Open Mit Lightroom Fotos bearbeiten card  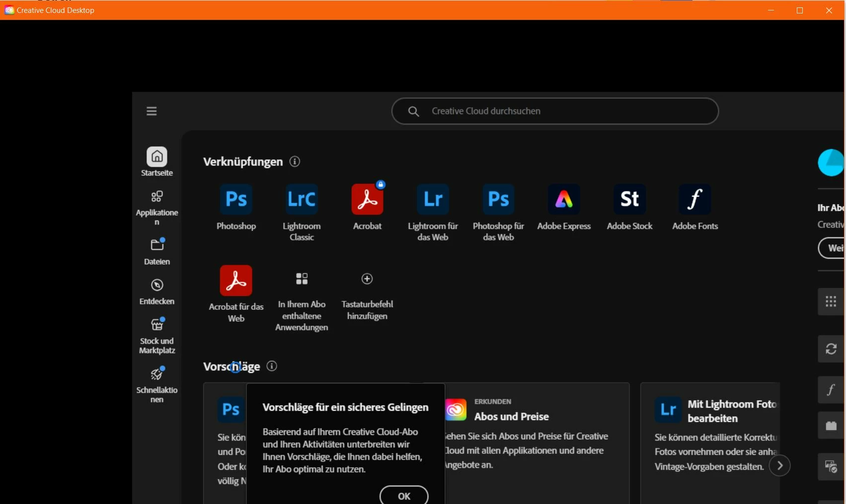710,443
